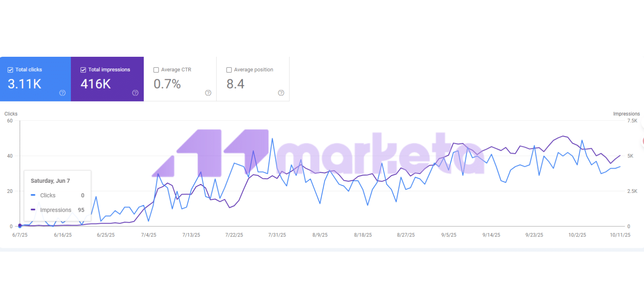
Task: Click the blue Clicks swatch in tooltip
Action: click(33, 195)
